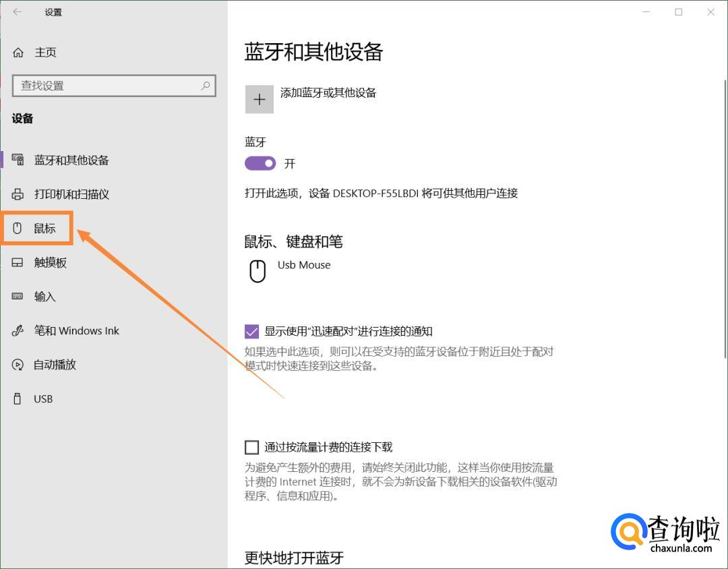Click the pen icon for 笔和 Windows Ink
The image size is (728, 569).
18,331
